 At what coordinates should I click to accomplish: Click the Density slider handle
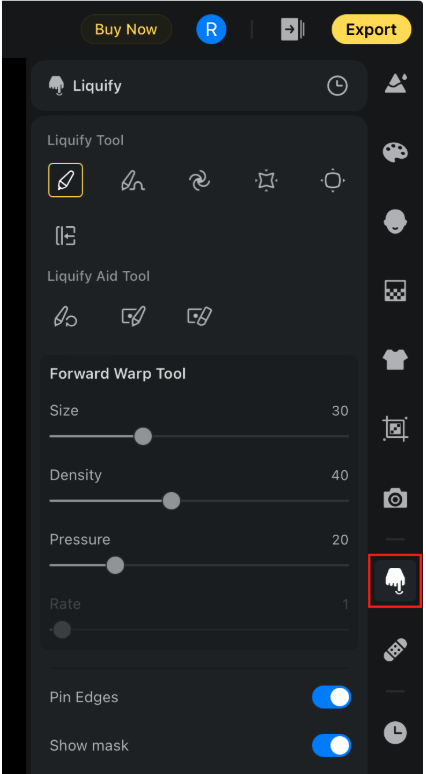[171, 501]
